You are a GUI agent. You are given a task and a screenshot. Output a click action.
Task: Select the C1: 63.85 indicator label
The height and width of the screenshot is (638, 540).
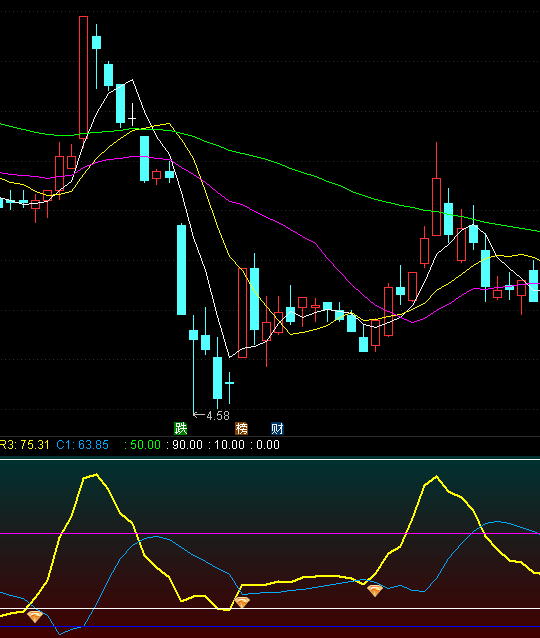click(x=83, y=445)
